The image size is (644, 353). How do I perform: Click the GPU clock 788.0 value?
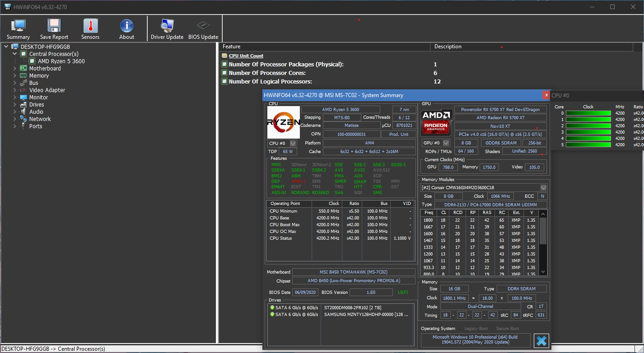[x=448, y=167]
